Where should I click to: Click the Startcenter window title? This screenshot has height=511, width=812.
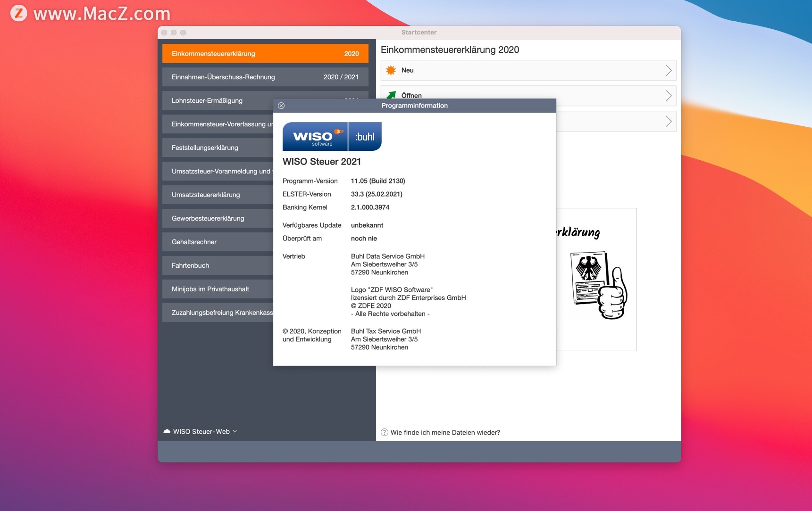pos(419,33)
